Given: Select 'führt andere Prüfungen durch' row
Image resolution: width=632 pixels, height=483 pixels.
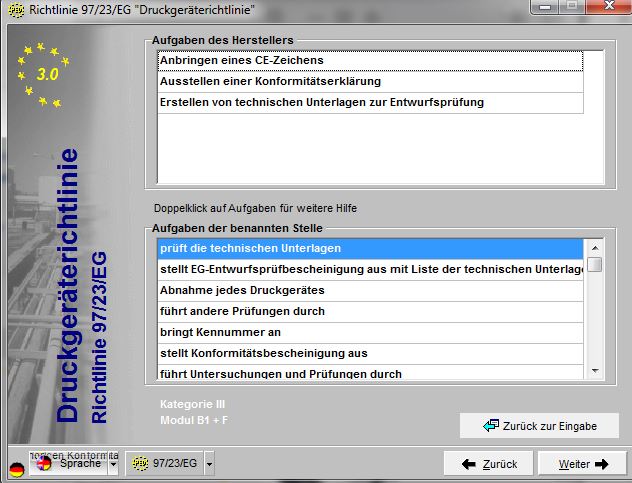Looking at the screenshot, I should coord(370,311).
